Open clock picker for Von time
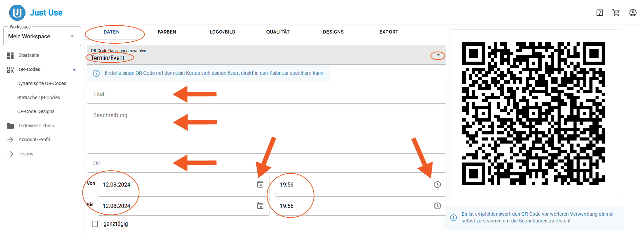Image resolution: width=644 pixels, height=237 pixels. point(438,185)
